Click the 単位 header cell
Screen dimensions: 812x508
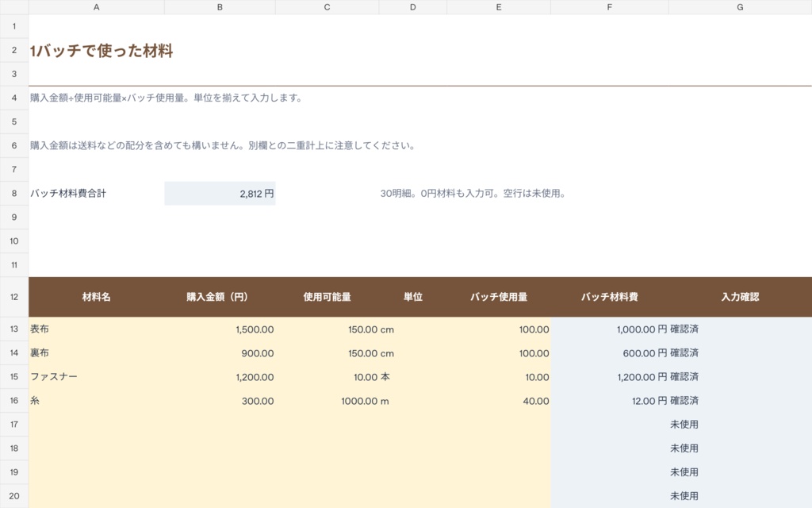412,297
